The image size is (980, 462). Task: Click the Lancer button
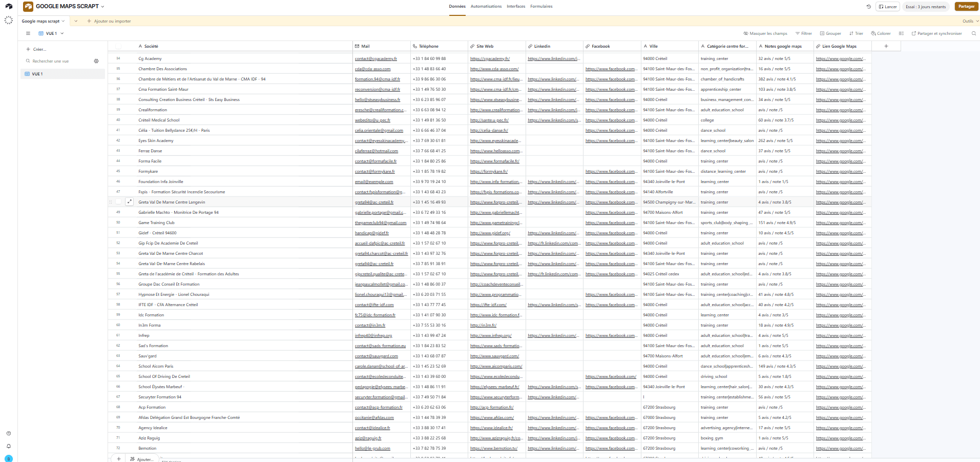tap(888, 7)
